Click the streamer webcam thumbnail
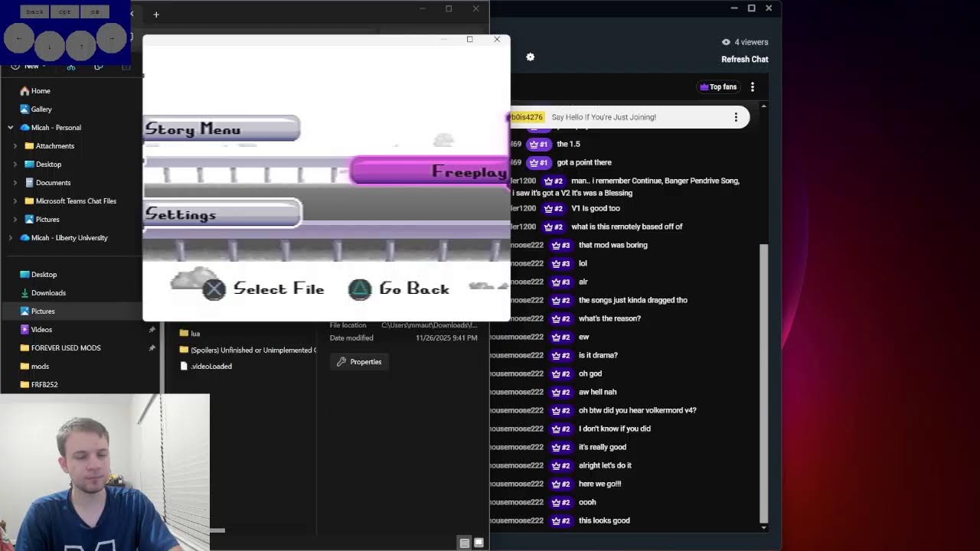Image resolution: width=980 pixels, height=551 pixels. coord(105,472)
